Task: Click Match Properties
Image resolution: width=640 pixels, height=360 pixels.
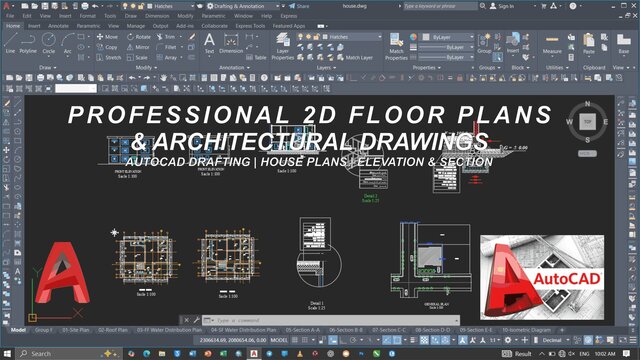Action: coord(396,47)
